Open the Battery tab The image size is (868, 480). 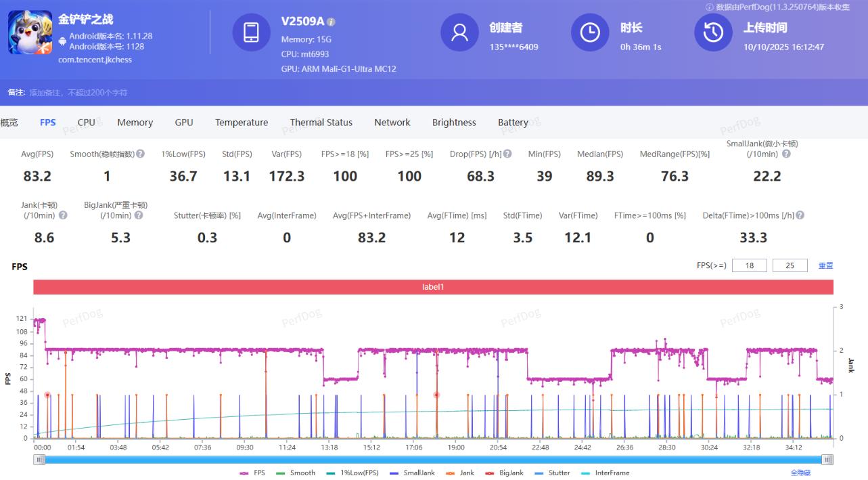coord(513,123)
